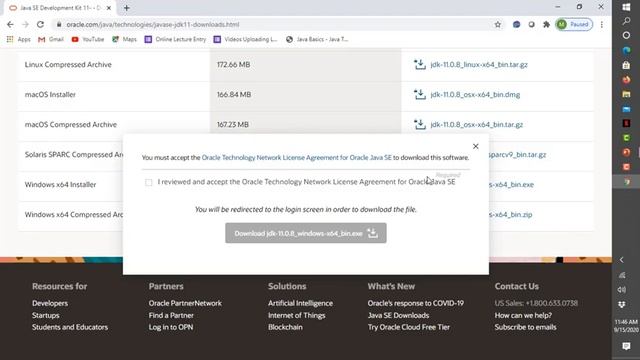
Task: Click Download jdk-11.0.8_windows-x64_bin.exe button
Action: coord(306,233)
